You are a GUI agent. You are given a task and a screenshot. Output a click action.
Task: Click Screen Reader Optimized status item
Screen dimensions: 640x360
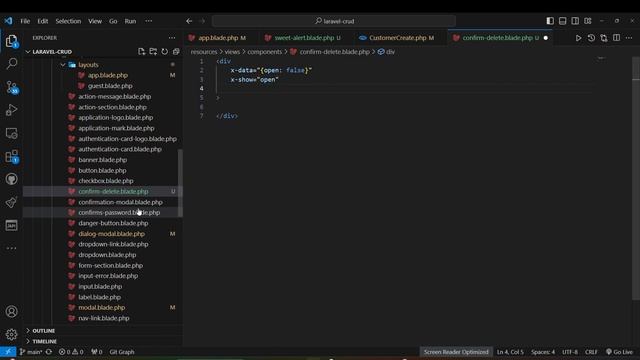tap(456, 352)
